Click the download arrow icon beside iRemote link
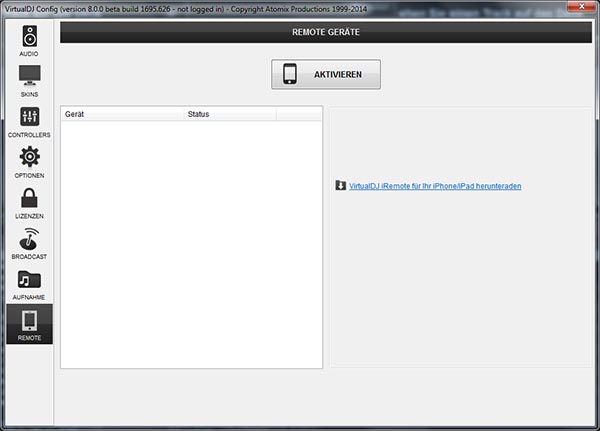600x431 pixels. (x=341, y=185)
